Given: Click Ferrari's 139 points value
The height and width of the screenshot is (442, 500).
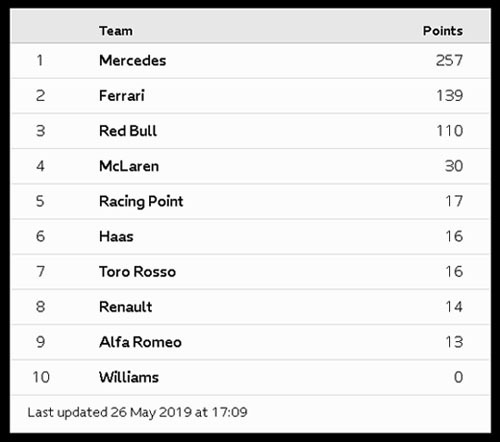Looking at the screenshot, I should click(449, 96).
